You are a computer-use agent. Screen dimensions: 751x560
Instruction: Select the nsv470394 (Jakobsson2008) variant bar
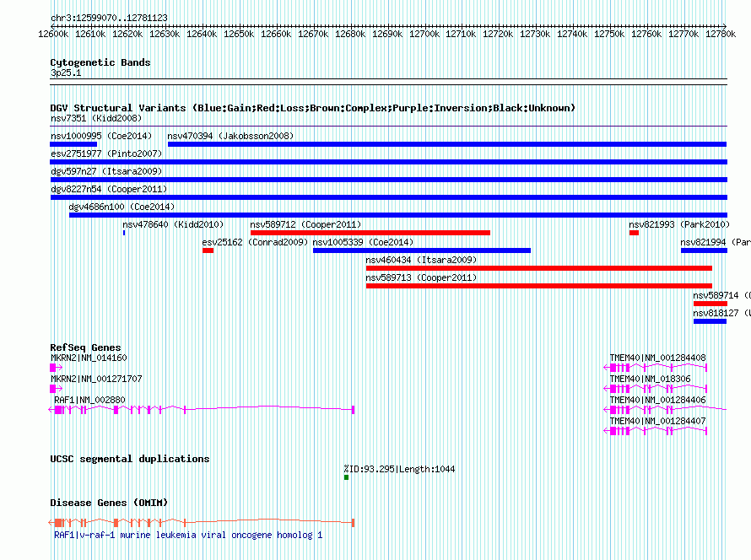[447, 144]
